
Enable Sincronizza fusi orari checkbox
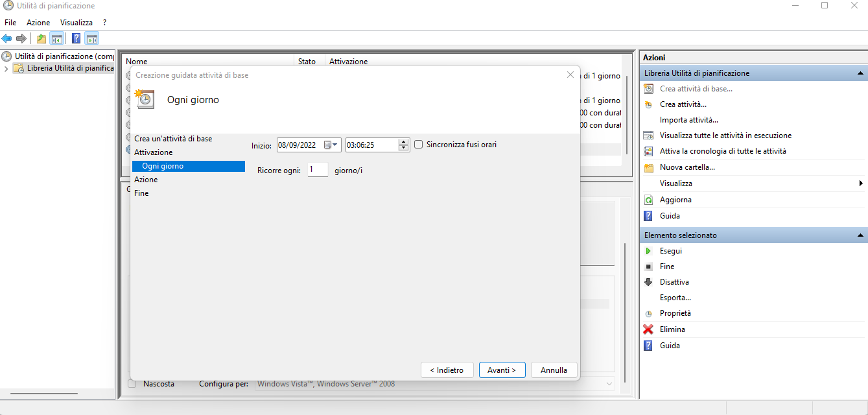pyautogui.click(x=419, y=145)
